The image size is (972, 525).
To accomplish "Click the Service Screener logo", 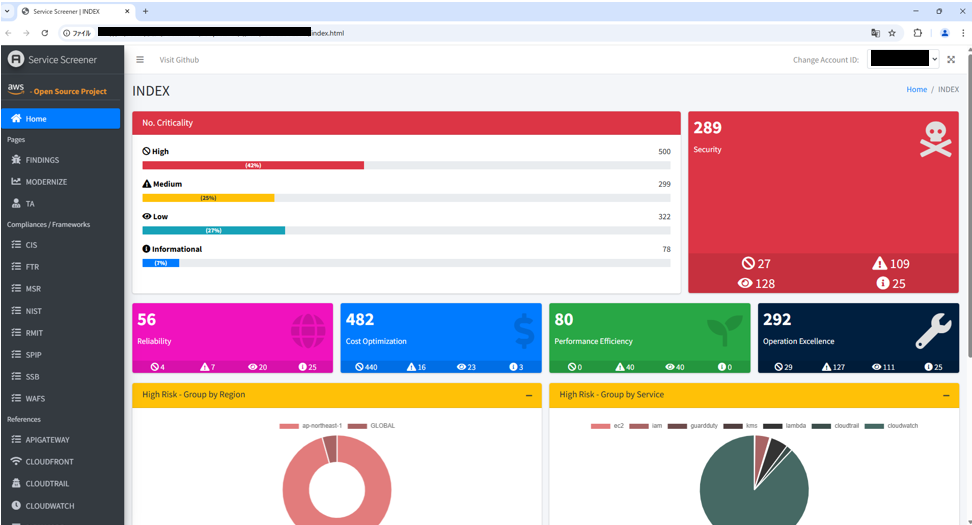I will [15, 60].
